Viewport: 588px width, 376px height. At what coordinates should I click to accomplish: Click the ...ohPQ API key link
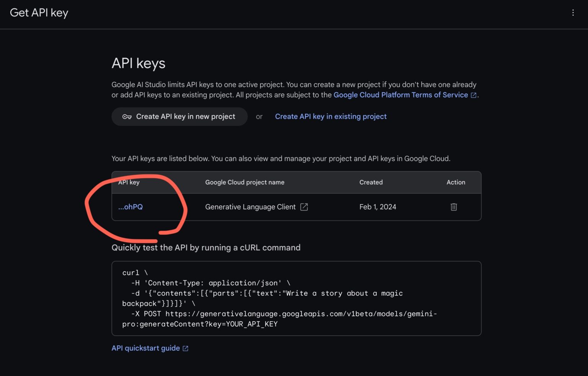tap(130, 207)
